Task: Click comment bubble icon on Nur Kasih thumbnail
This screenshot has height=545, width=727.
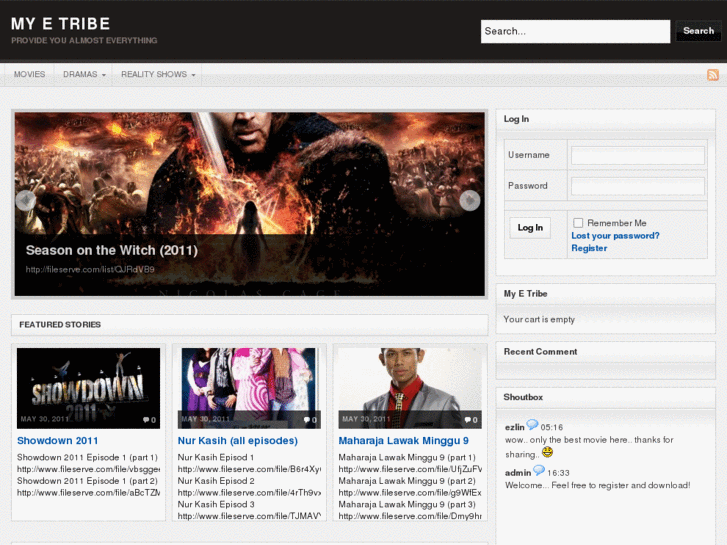Action: click(x=307, y=420)
